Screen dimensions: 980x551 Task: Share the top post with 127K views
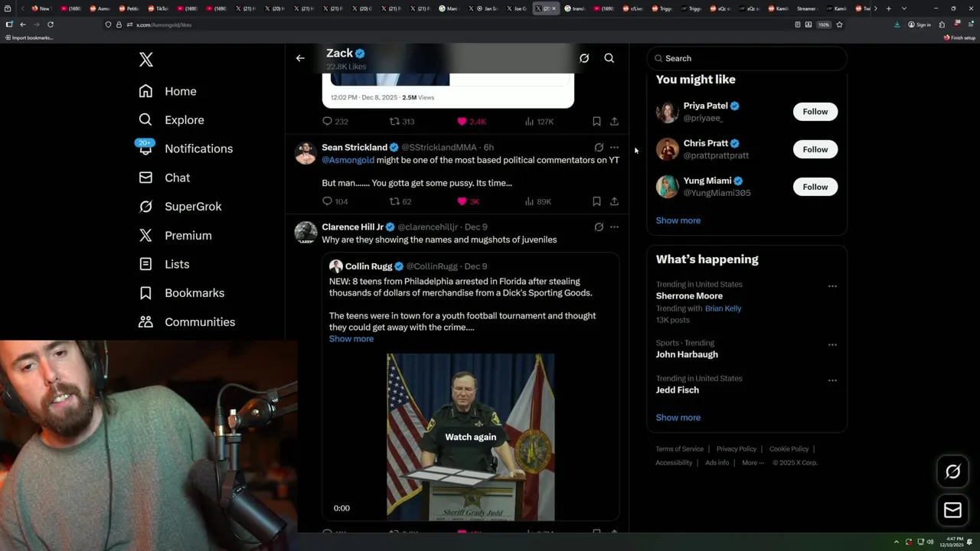click(x=614, y=122)
